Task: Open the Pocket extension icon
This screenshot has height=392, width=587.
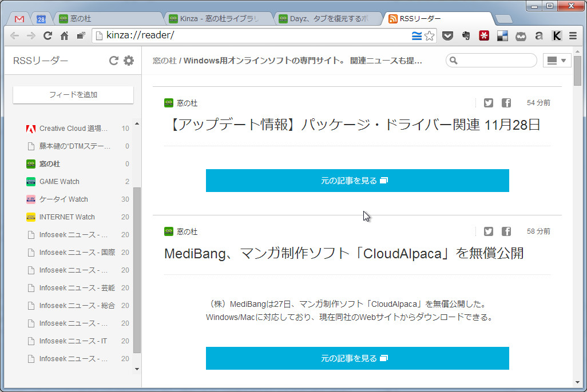Action: click(448, 35)
